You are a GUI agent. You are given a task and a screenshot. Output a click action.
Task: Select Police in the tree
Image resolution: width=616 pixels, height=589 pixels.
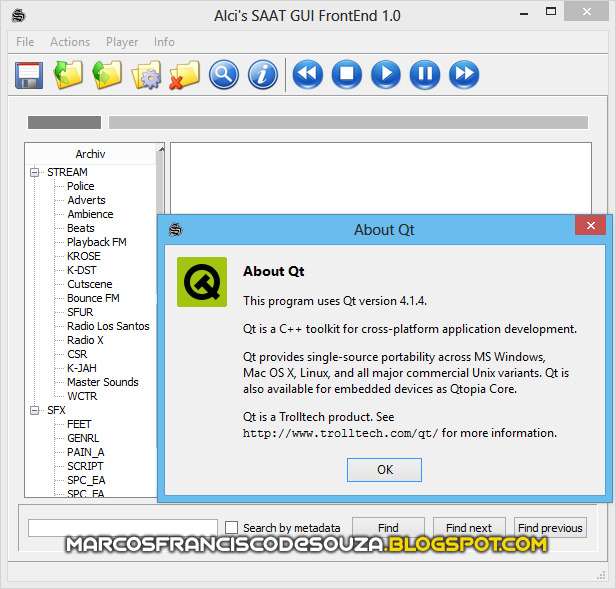(81, 186)
